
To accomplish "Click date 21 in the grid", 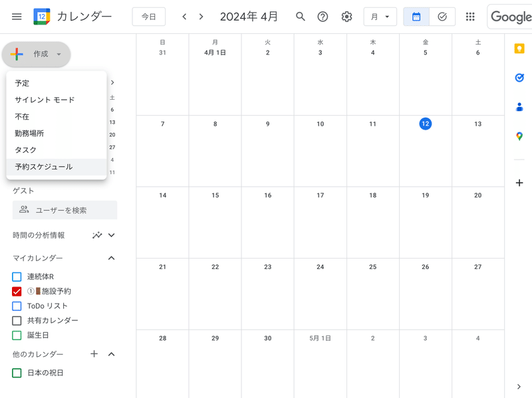I will pos(162,267).
